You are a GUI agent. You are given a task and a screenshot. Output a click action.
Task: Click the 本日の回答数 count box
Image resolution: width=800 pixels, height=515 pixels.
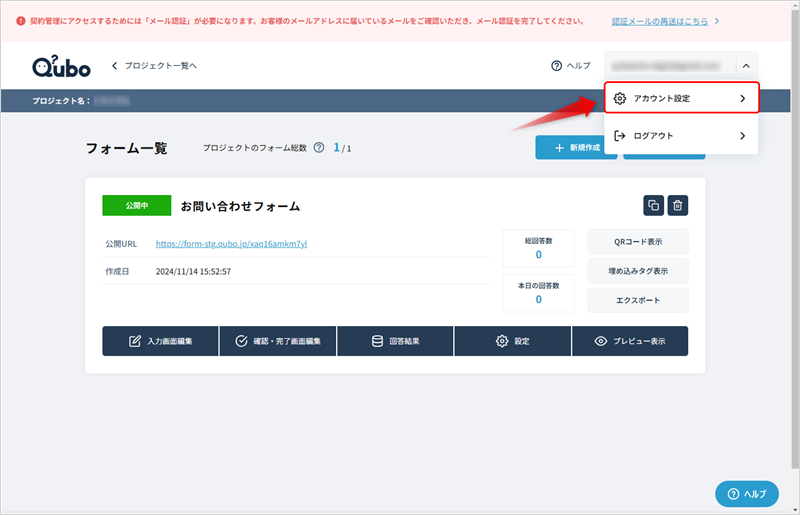coord(538,293)
